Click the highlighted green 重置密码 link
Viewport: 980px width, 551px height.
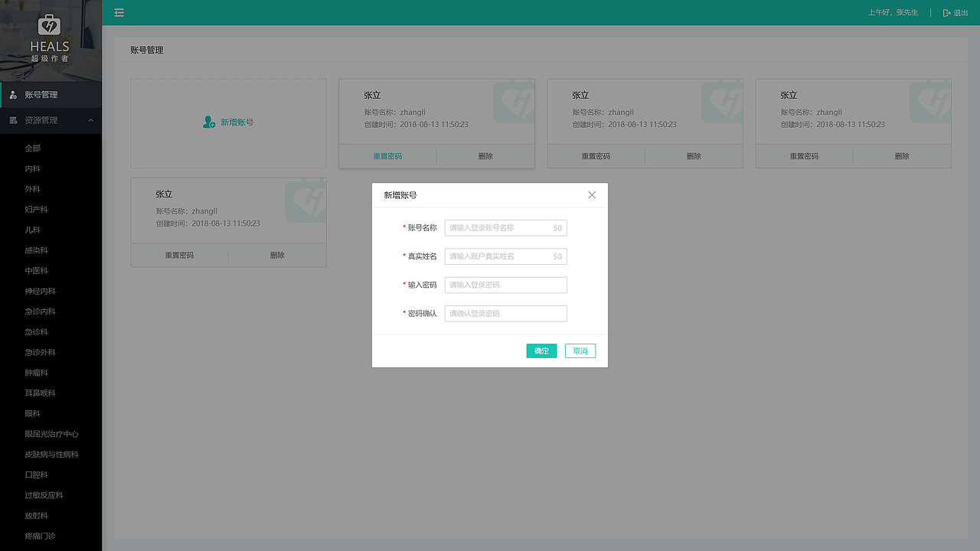tap(388, 156)
